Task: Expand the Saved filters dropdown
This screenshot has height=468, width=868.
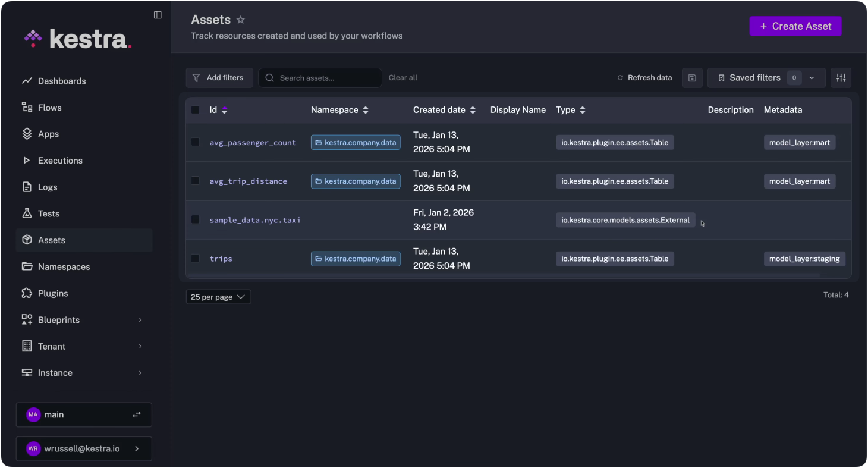Action: click(x=812, y=78)
